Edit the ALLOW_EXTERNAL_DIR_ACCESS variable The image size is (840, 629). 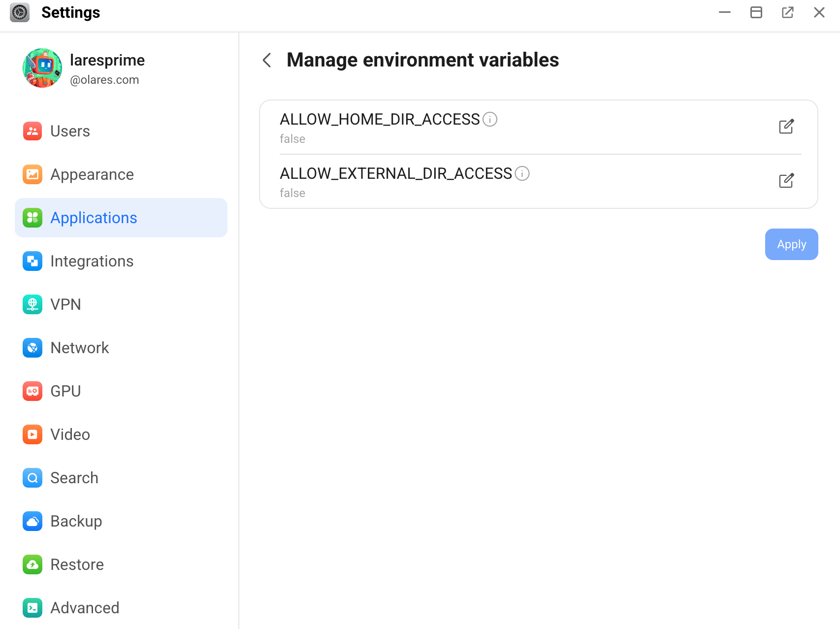tap(786, 181)
